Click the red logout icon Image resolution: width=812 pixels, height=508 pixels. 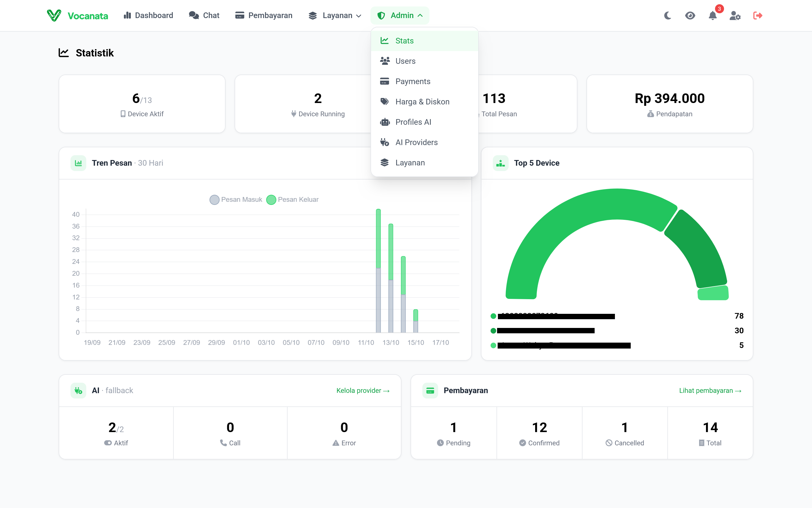click(758, 16)
